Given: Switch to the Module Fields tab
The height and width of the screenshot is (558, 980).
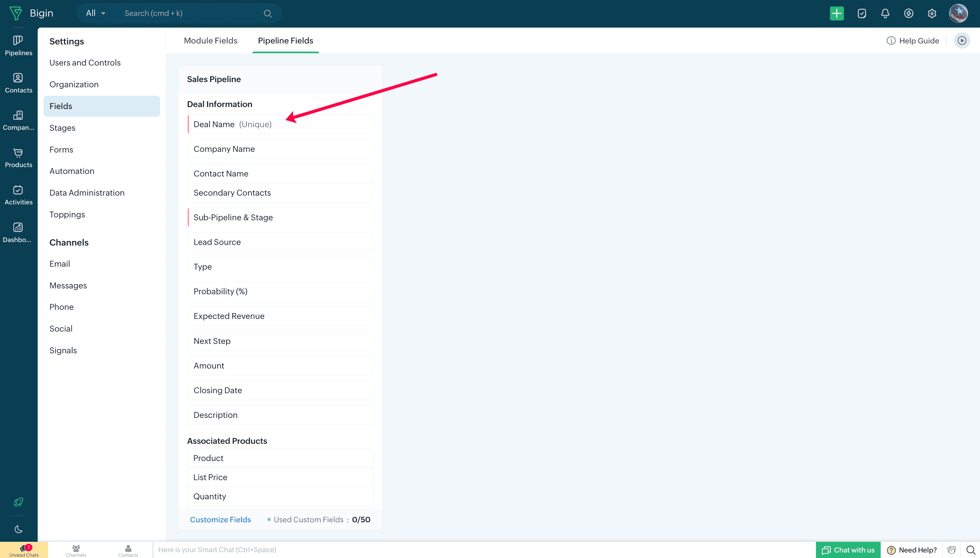Looking at the screenshot, I should click(210, 41).
